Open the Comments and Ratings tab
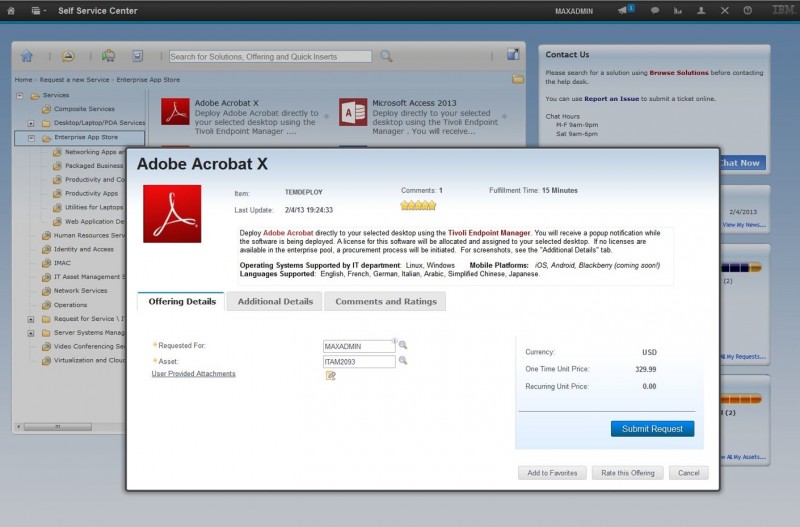 pos(385,301)
